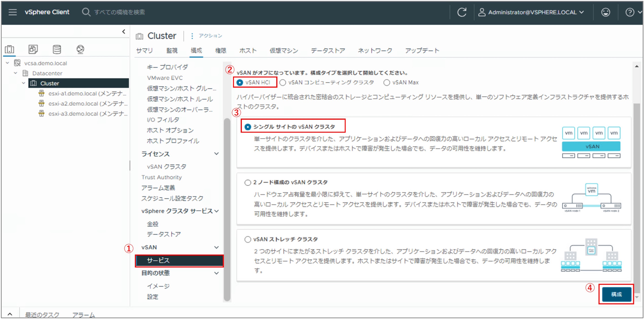The image size is (644, 319).
Task: Switch to the アップデート tab
Action: 422,50
